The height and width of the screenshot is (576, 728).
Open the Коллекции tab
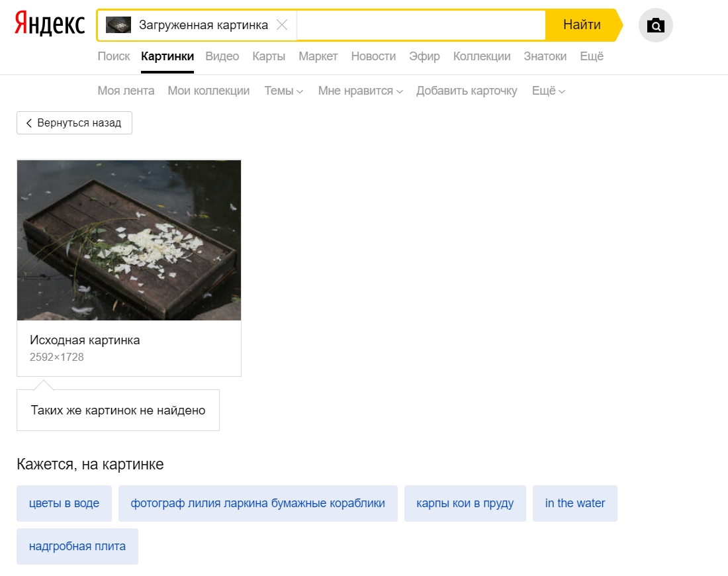click(x=481, y=56)
